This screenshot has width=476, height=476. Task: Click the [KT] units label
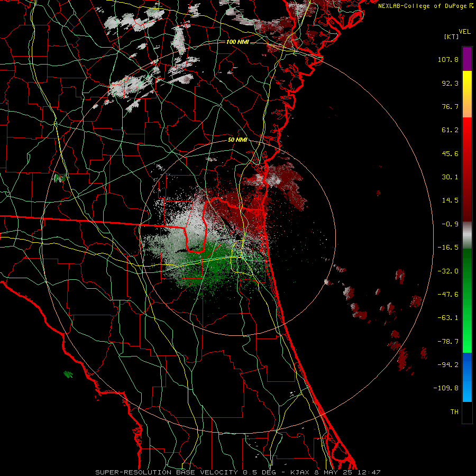pyautogui.click(x=452, y=36)
